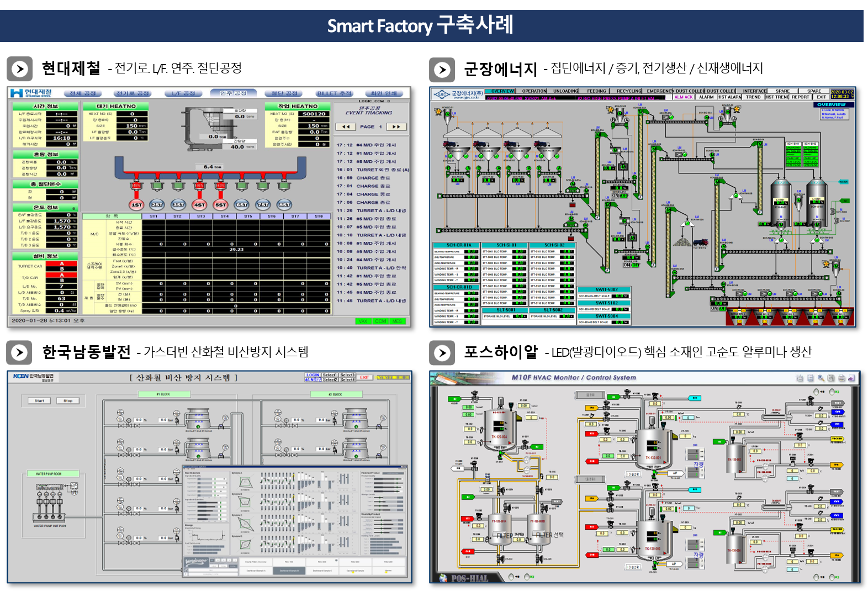
Task: Click the ALM ACK button
Action: tap(683, 97)
